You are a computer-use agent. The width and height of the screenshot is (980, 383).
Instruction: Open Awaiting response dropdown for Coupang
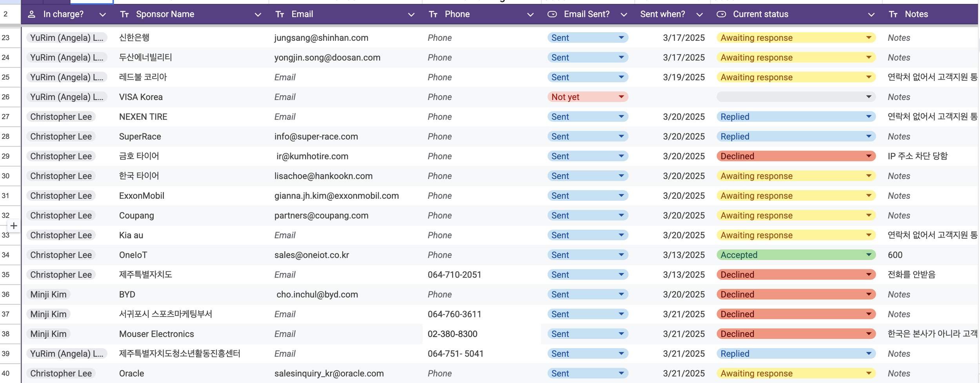796,215
